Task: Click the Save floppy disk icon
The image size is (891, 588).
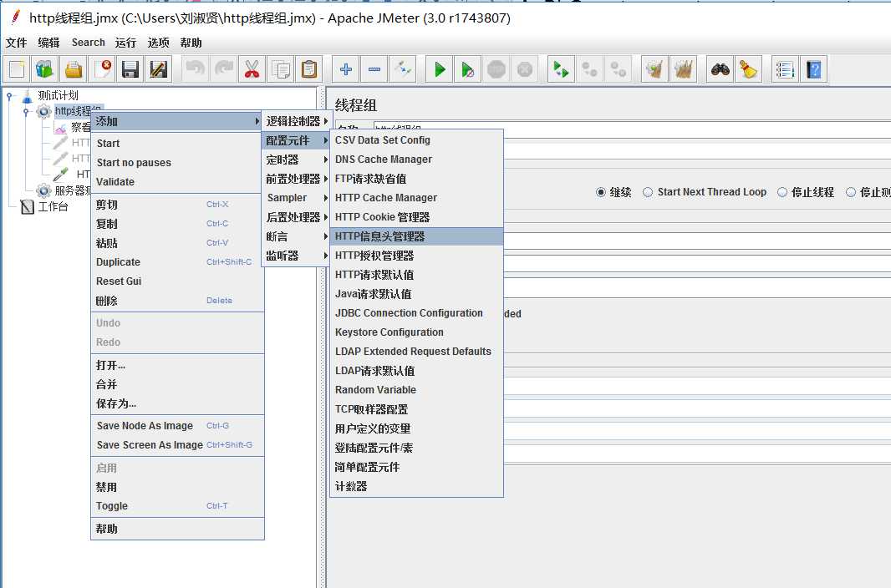Action: [x=130, y=70]
